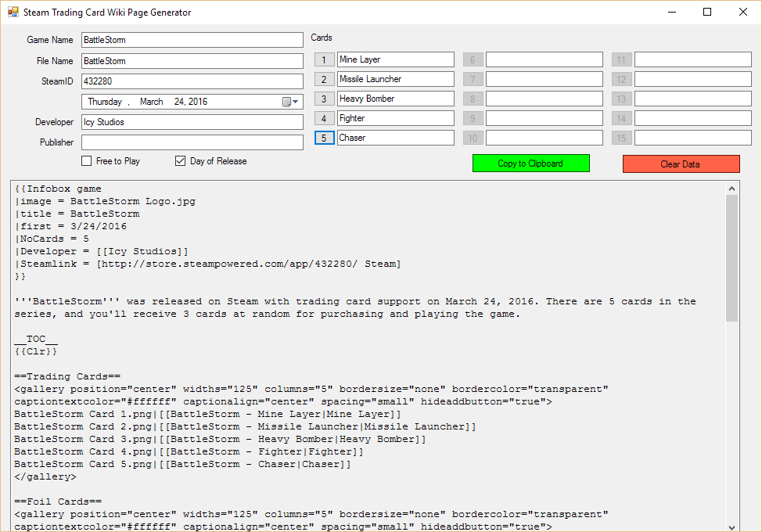Click the Missile Launcher card field
The image size is (762, 532).
click(x=396, y=79)
